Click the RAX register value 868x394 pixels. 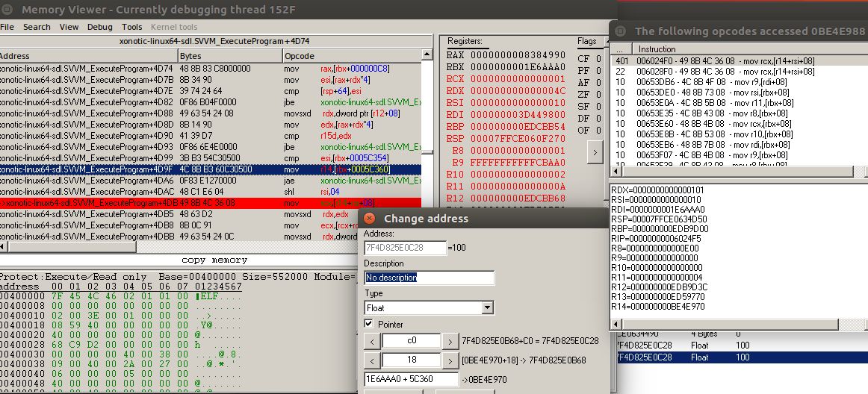(x=518, y=55)
